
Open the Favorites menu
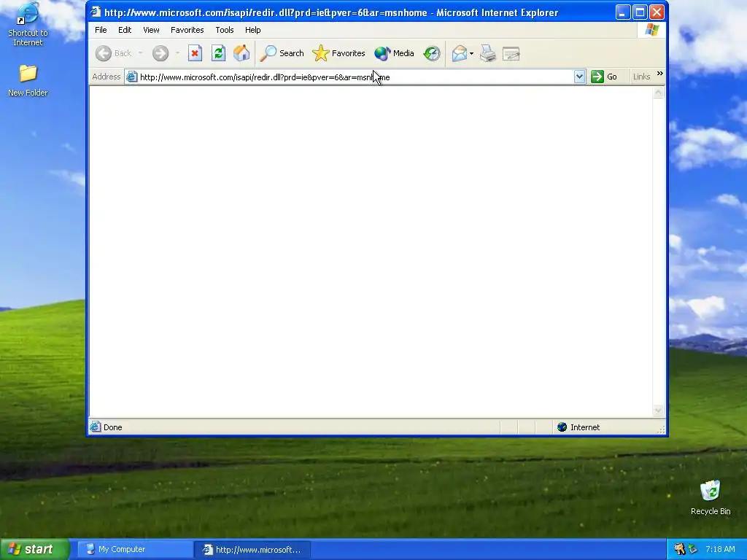[x=187, y=30]
